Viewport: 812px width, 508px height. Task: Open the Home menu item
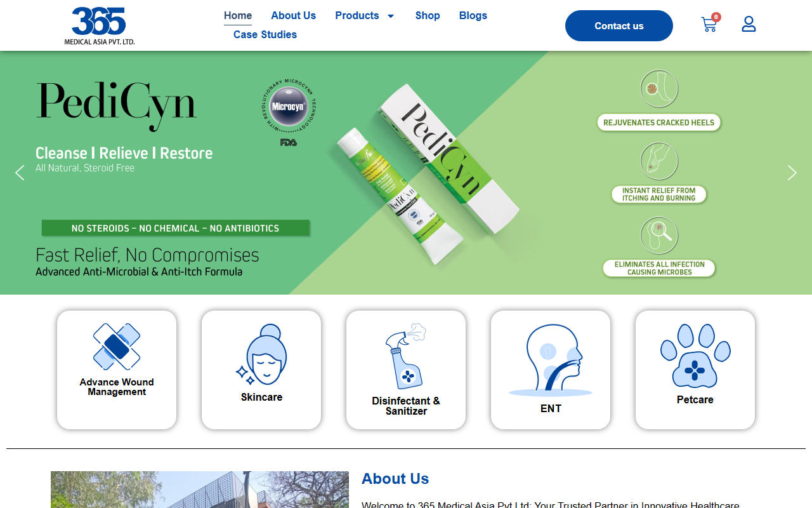(x=238, y=16)
